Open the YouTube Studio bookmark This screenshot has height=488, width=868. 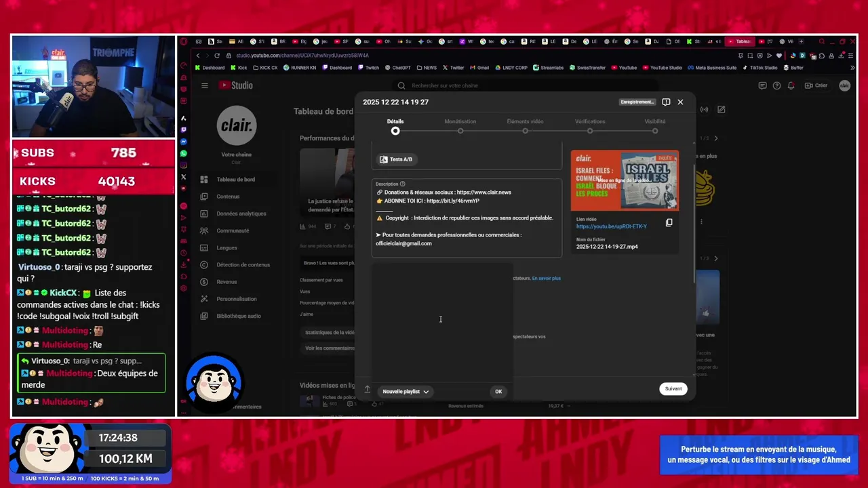point(662,68)
